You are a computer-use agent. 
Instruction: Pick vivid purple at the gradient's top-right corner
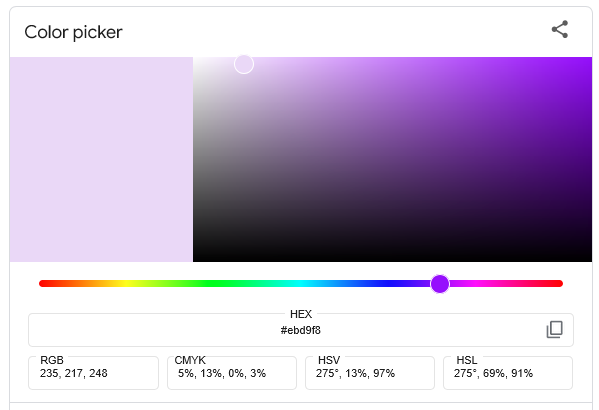(x=588, y=60)
